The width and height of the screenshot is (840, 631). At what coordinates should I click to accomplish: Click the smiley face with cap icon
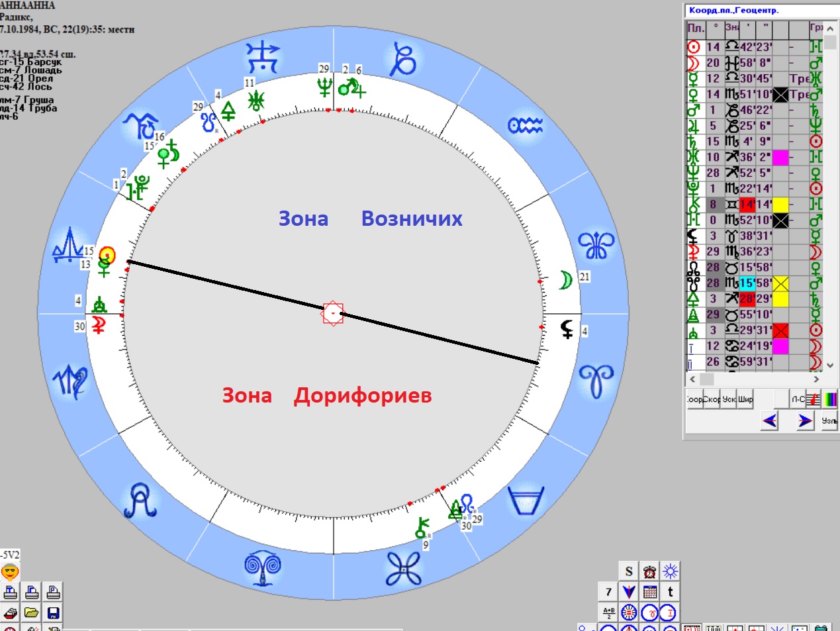point(10,571)
